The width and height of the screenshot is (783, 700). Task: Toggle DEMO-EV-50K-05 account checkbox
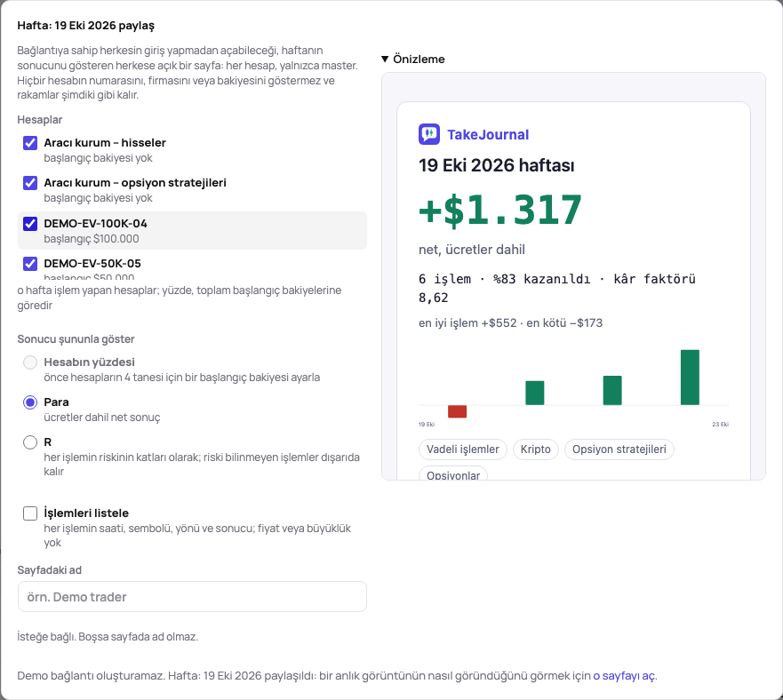coord(30,264)
